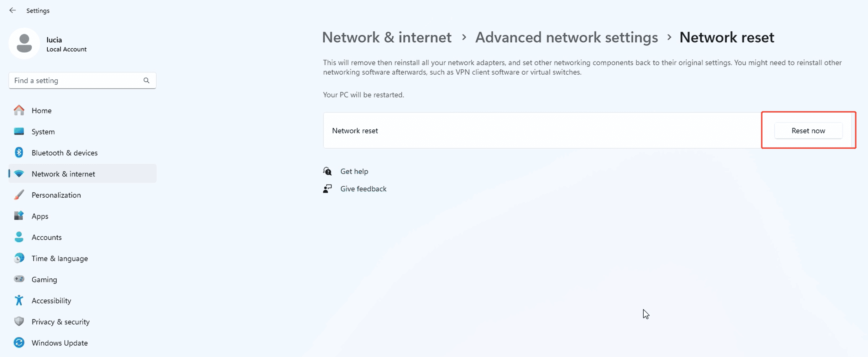868x357 pixels.
Task: Click the Apps icon in sidebar
Action: click(19, 216)
